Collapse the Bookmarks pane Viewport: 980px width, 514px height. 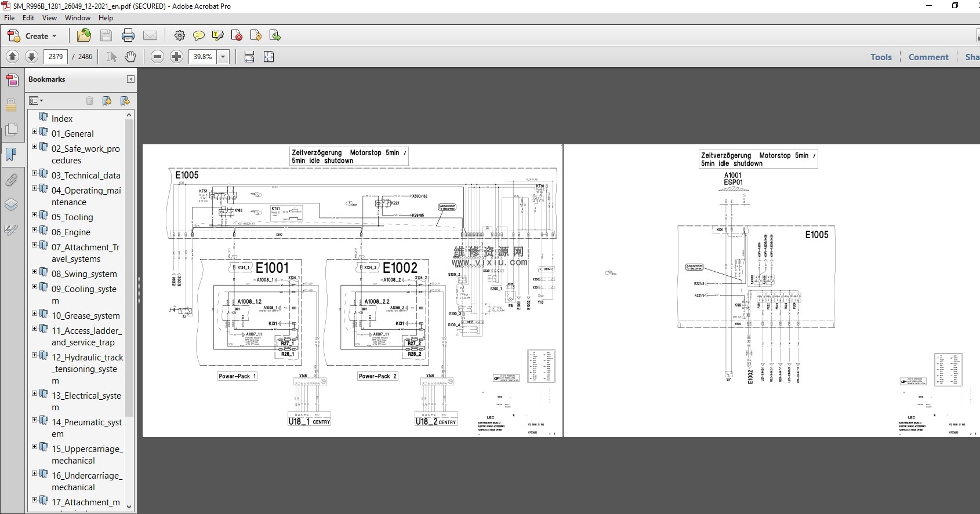[130, 79]
